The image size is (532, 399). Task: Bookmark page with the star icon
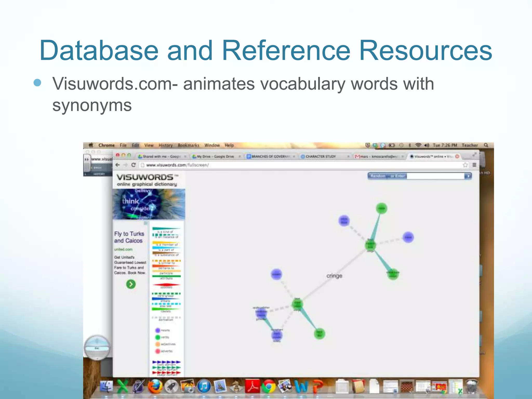tap(465, 165)
